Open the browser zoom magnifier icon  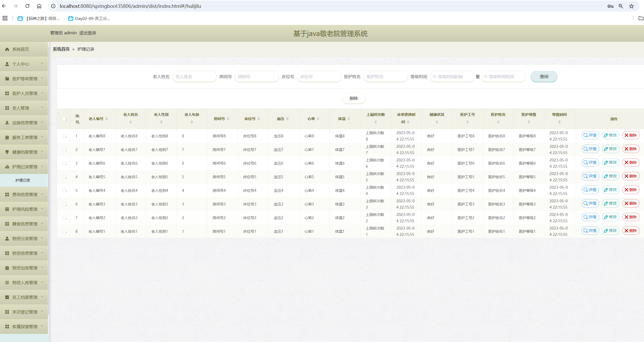(621, 6)
